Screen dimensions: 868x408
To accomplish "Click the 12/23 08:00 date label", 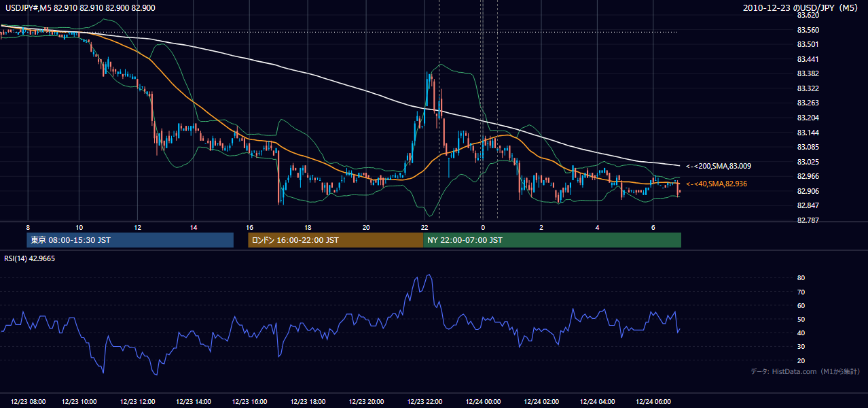I will [x=28, y=401].
